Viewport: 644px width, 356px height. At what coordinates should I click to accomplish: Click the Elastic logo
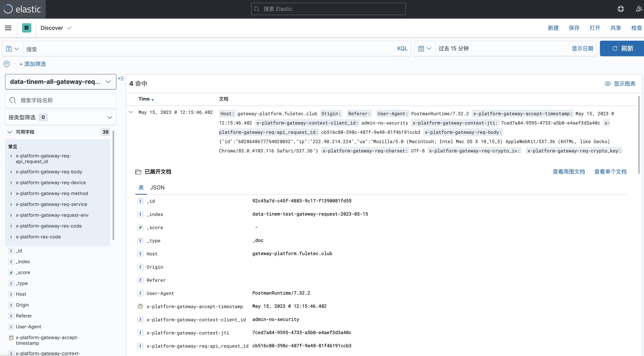(x=22, y=9)
